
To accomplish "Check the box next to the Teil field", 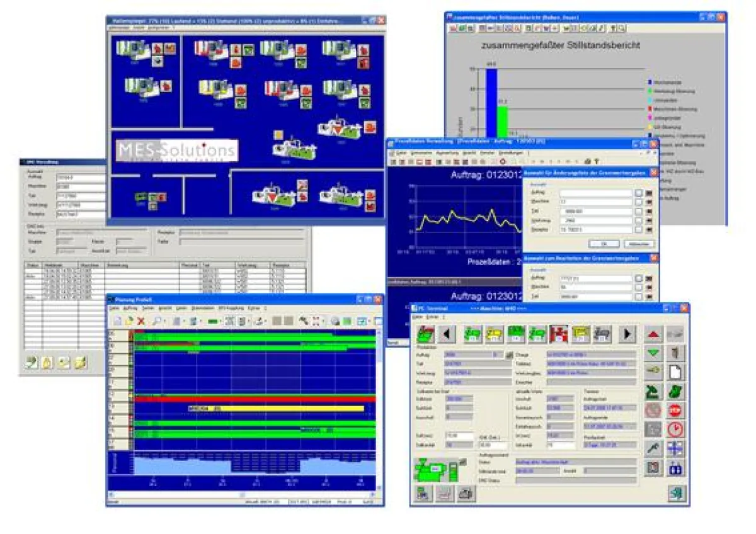I will 638,210.
